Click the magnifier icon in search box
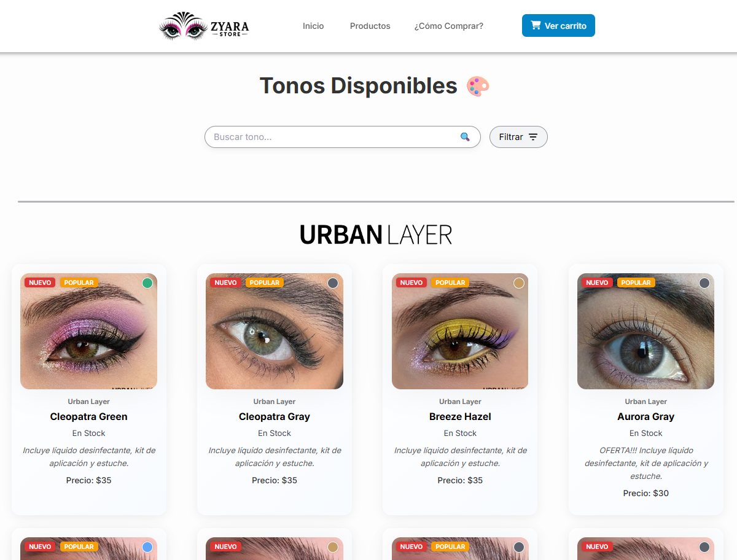This screenshot has height=560, width=737. (465, 137)
